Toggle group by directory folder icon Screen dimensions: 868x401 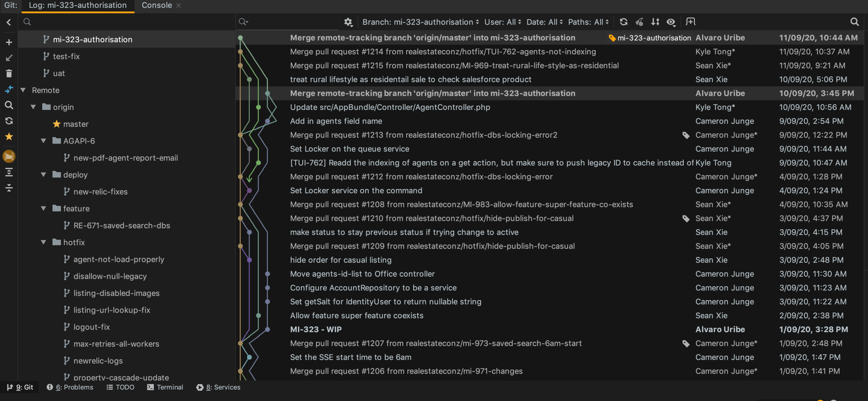[9, 156]
